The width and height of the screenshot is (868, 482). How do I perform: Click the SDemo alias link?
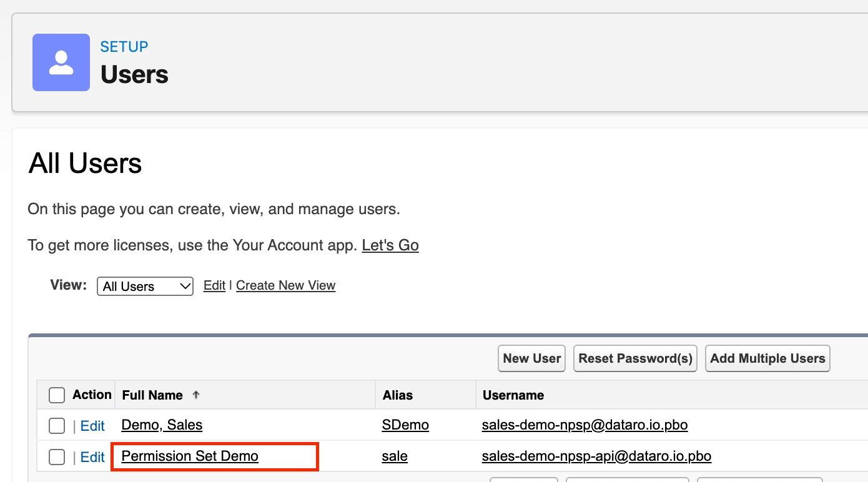405,425
